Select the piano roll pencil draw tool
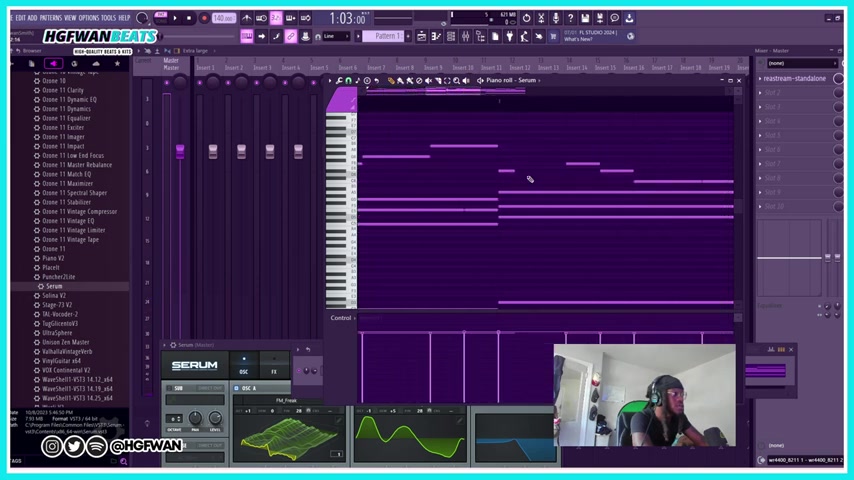This screenshot has height=480, width=854. (x=391, y=80)
